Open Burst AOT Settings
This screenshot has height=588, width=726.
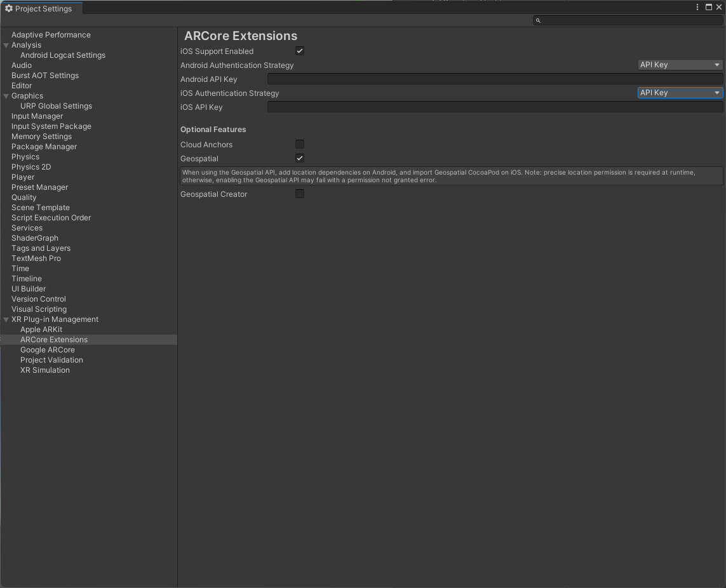point(45,76)
